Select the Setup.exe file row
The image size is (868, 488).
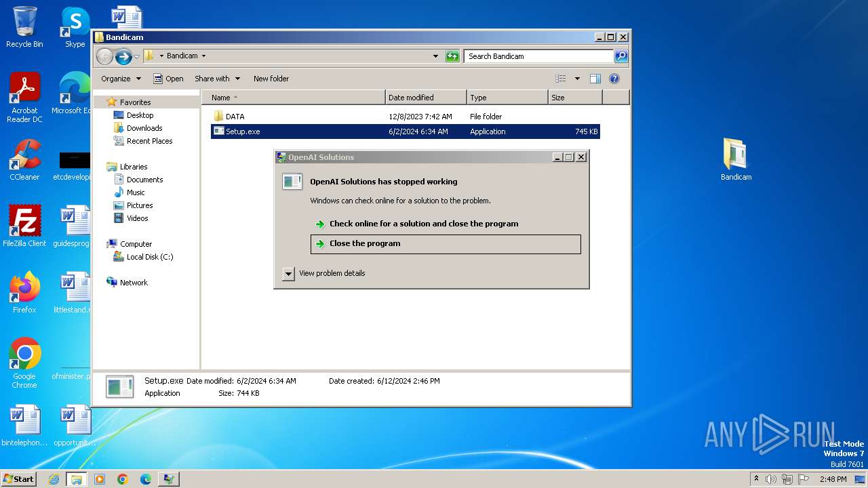[x=406, y=131]
